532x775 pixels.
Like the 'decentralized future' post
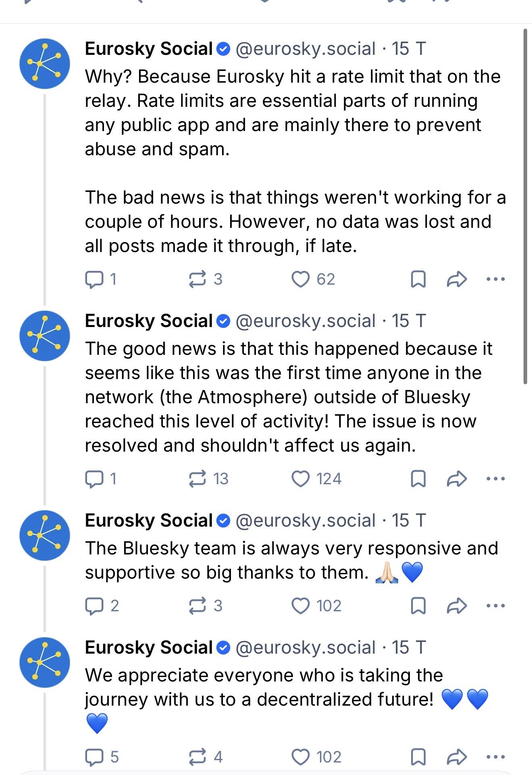(300, 757)
